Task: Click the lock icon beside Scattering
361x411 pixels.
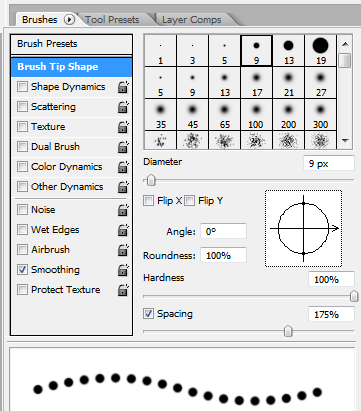Action: coord(123,107)
